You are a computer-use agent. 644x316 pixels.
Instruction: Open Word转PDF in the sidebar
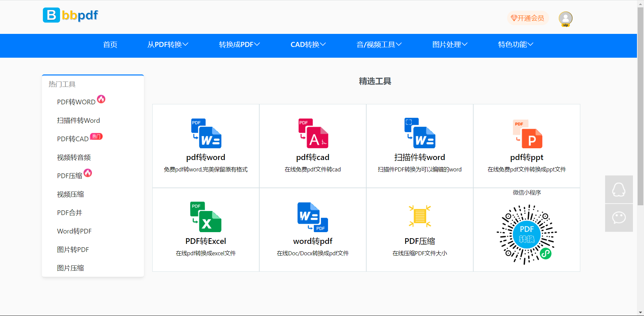pyautogui.click(x=74, y=231)
